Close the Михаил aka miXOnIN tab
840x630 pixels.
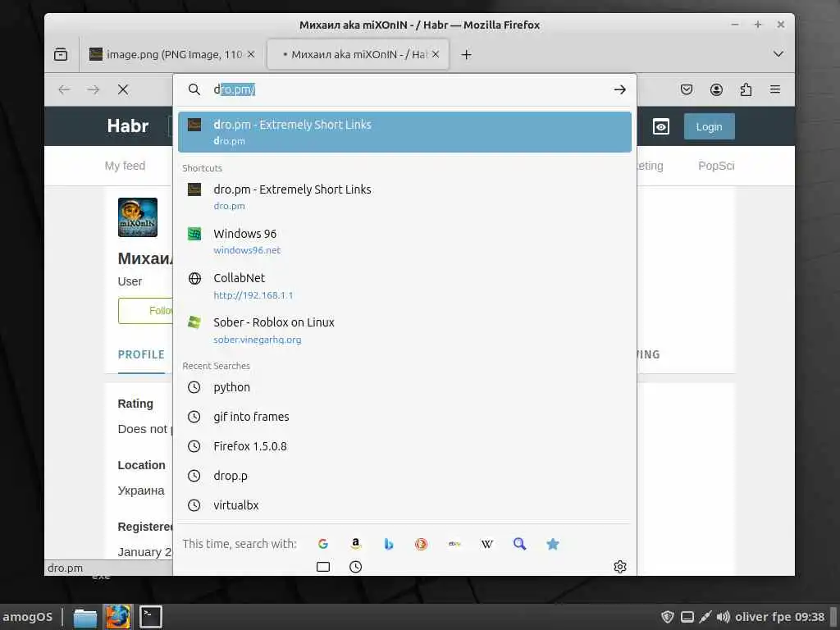tap(436, 54)
